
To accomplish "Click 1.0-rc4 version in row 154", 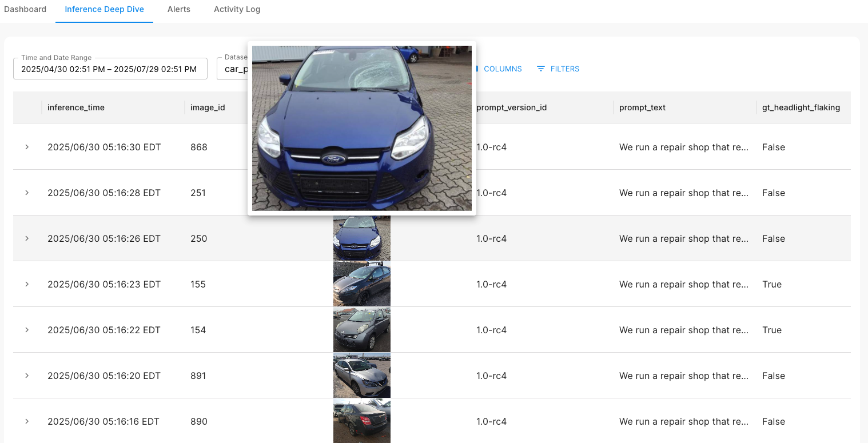I will click(x=491, y=330).
